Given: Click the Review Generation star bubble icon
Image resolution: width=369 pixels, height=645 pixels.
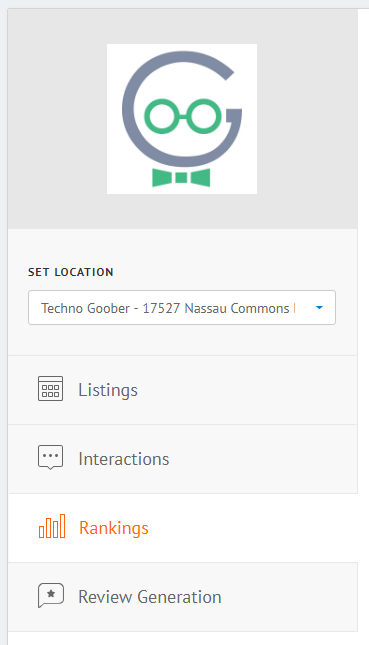Looking at the screenshot, I should coord(51,595).
